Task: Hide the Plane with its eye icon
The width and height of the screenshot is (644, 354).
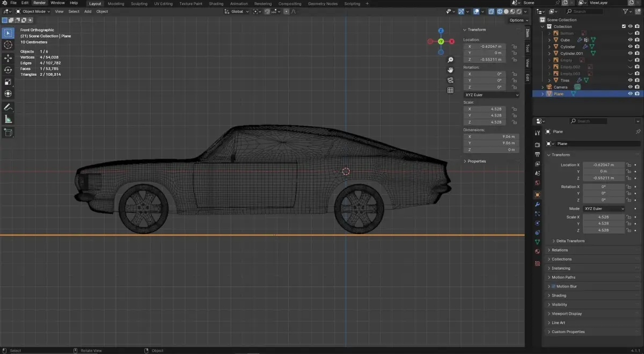Action: click(x=631, y=93)
